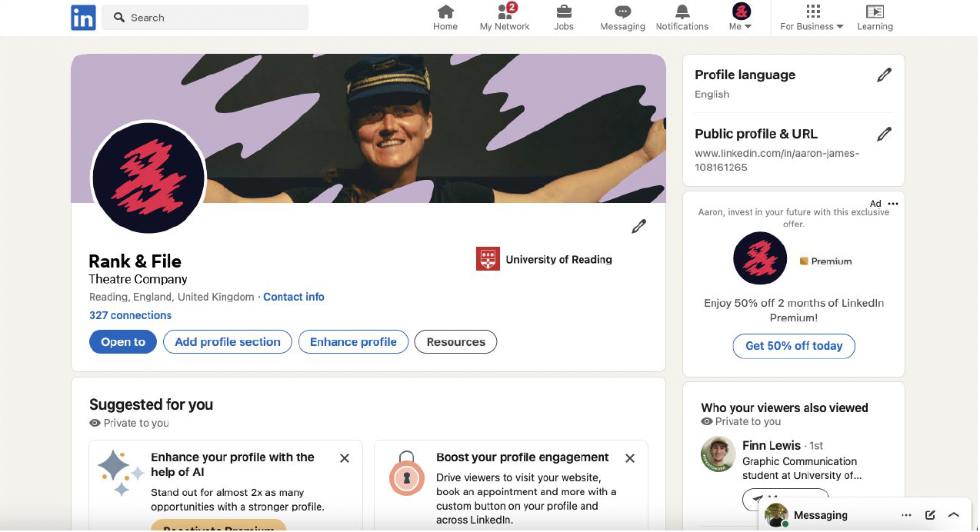This screenshot has height=532, width=980.
Task: Click in the Search field
Action: click(205, 17)
